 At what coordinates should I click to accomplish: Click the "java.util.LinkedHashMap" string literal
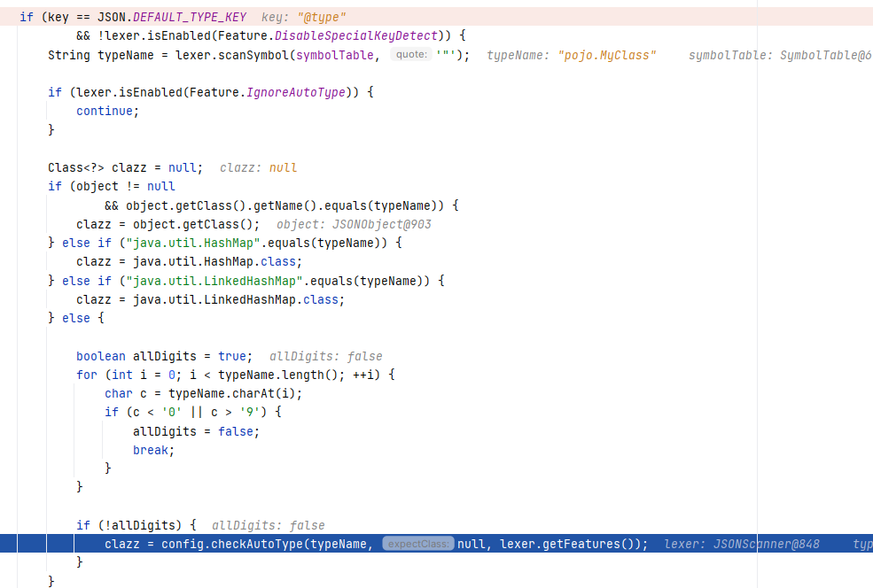click(x=197, y=281)
